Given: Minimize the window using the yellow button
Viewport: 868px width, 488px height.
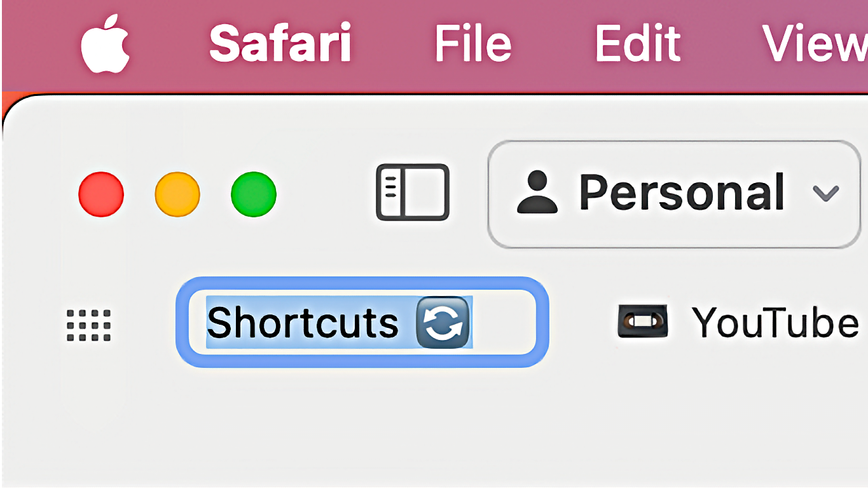Looking at the screenshot, I should coord(177,194).
